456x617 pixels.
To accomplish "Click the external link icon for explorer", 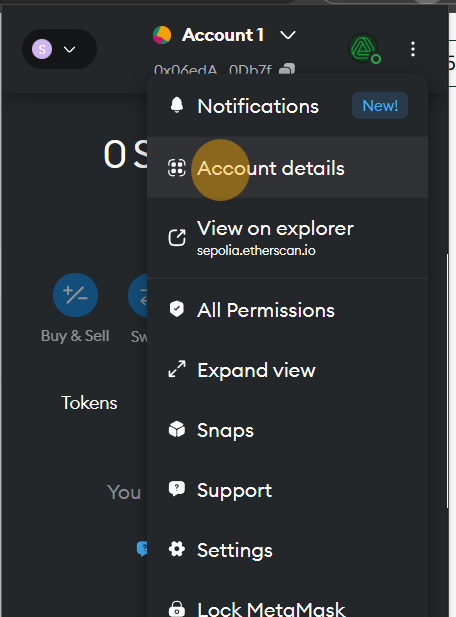I will [177, 238].
